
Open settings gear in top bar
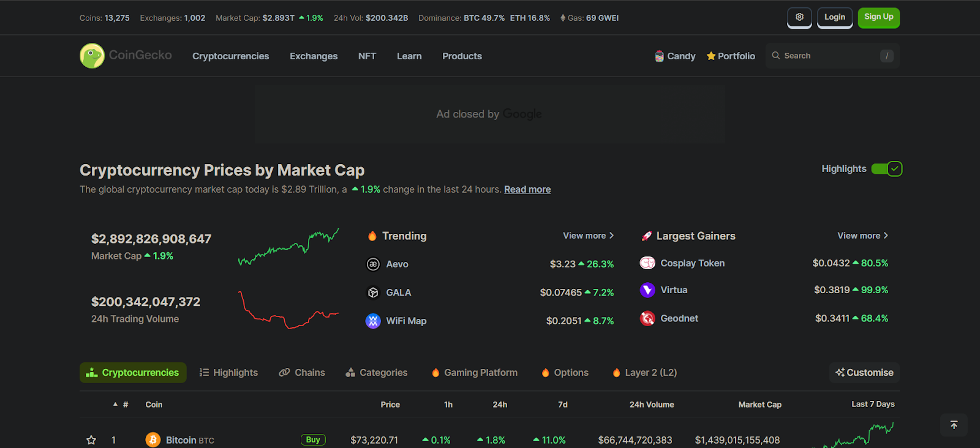click(799, 17)
